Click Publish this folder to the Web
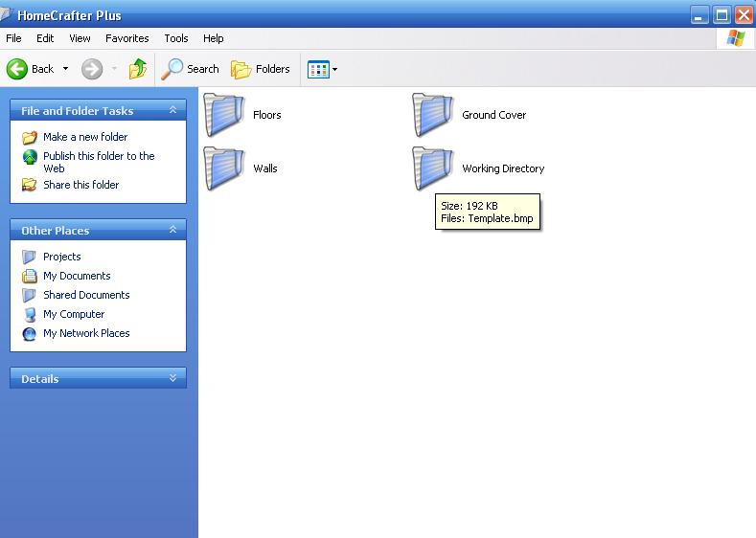Screen dimensions: 756x538 pos(99,162)
